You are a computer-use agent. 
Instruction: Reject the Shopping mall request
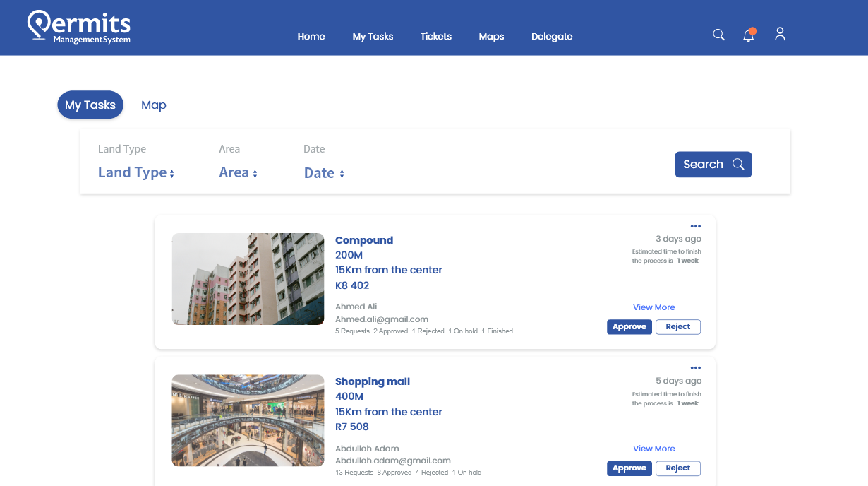(x=677, y=468)
